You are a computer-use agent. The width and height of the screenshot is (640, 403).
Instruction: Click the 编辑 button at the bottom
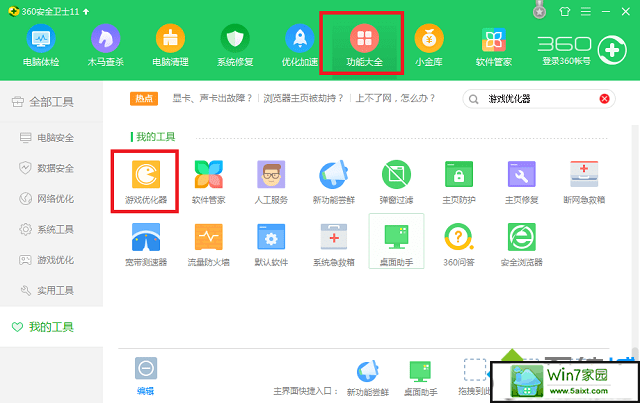[x=146, y=376]
